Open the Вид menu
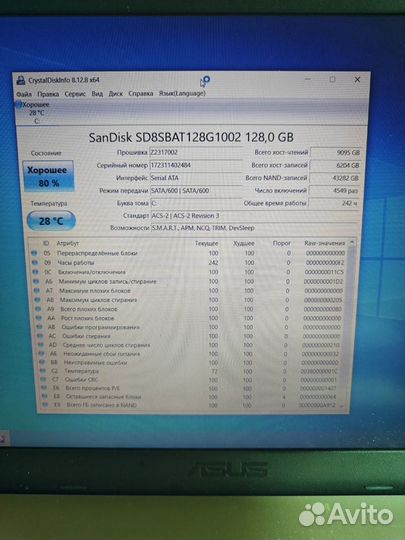Screen dimensions: 405x540 click(97, 94)
